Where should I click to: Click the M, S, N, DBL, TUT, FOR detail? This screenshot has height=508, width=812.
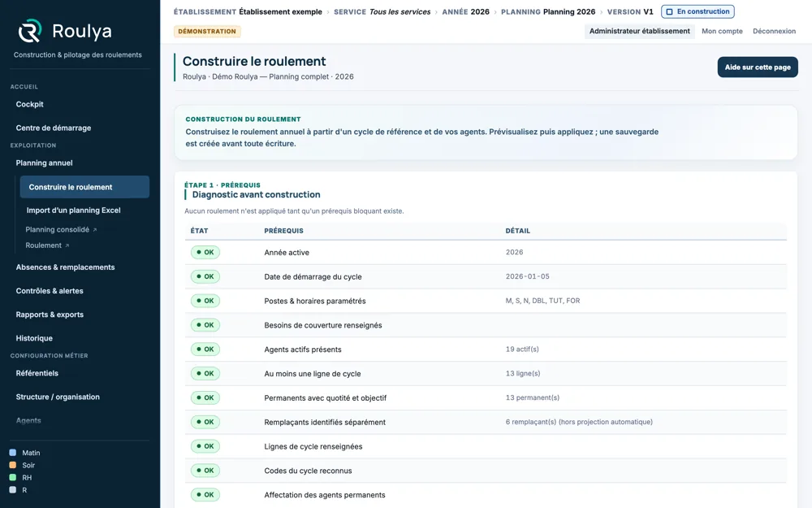542,301
